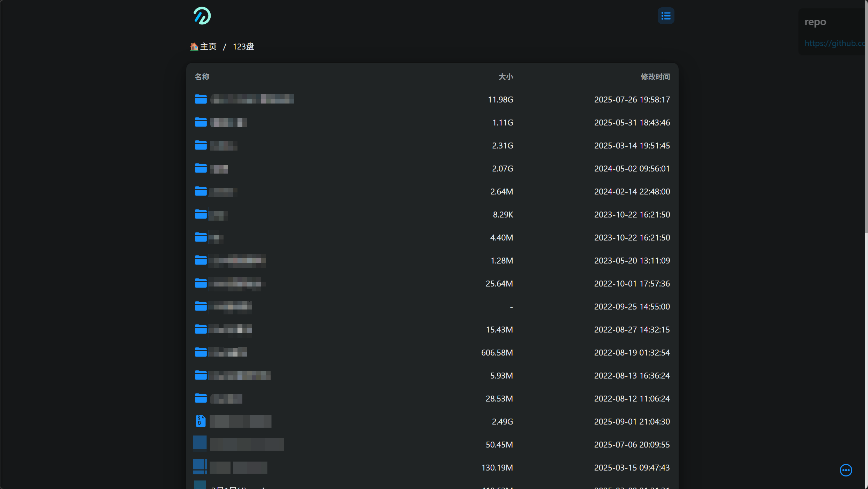The image size is (868, 489).
Task: Open the folder modified 2022-09-25 14:55:00
Action: pyautogui.click(x=230, y=306)
